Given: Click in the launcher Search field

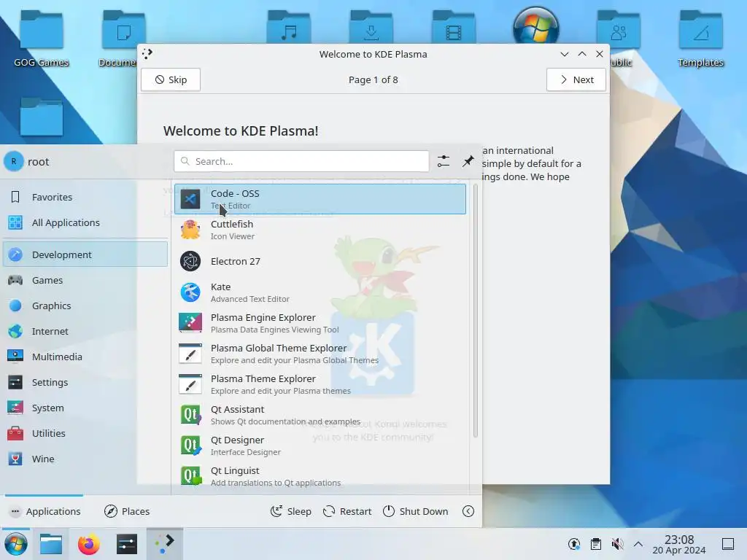Looking at the screenshot, I should pyautogui.click(x=301, y=161).
